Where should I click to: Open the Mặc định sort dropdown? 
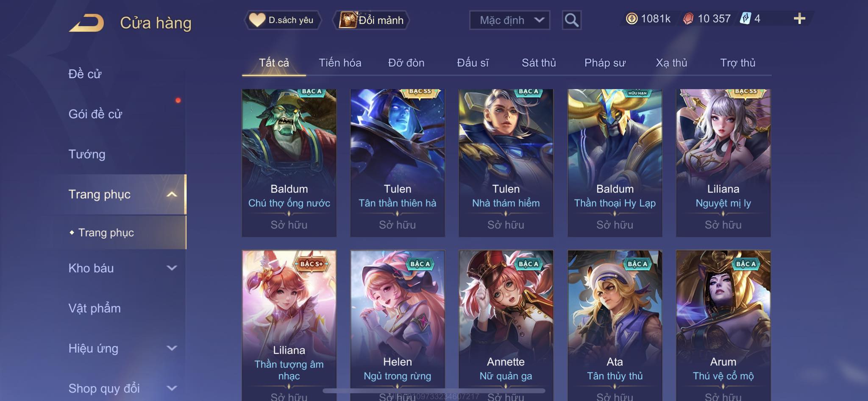tap(509, 20)
